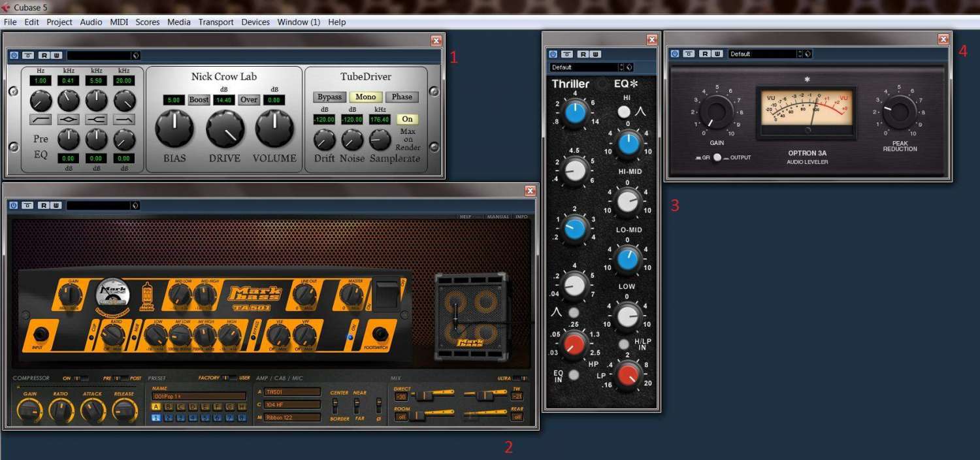Click the Markbass cabinet speaker image
Viewport: 980px width, 460px height.
click(472, 316)
